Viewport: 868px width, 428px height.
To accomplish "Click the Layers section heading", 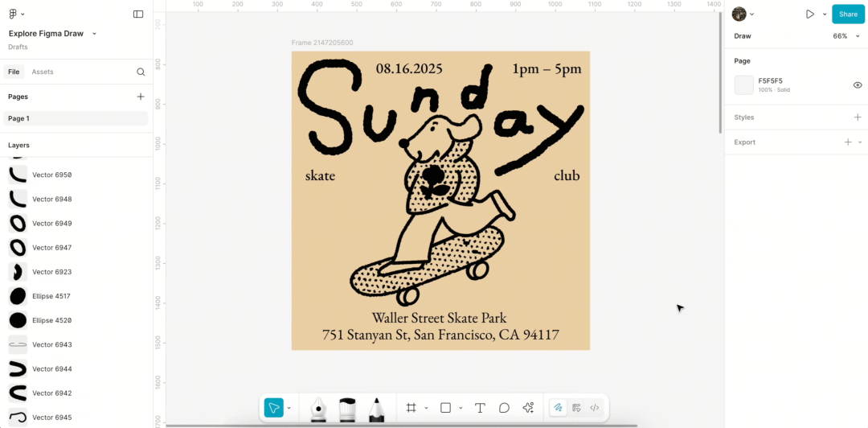I will (18, 146).
